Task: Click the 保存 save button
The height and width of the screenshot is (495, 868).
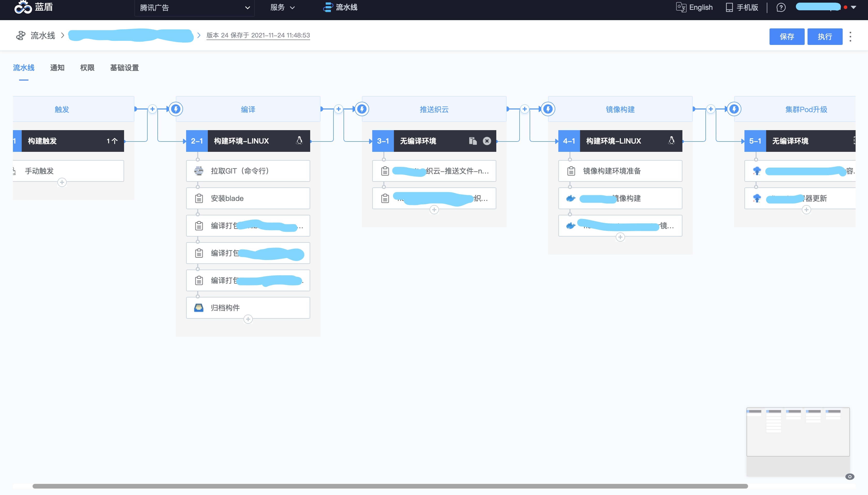Action: 787,37
